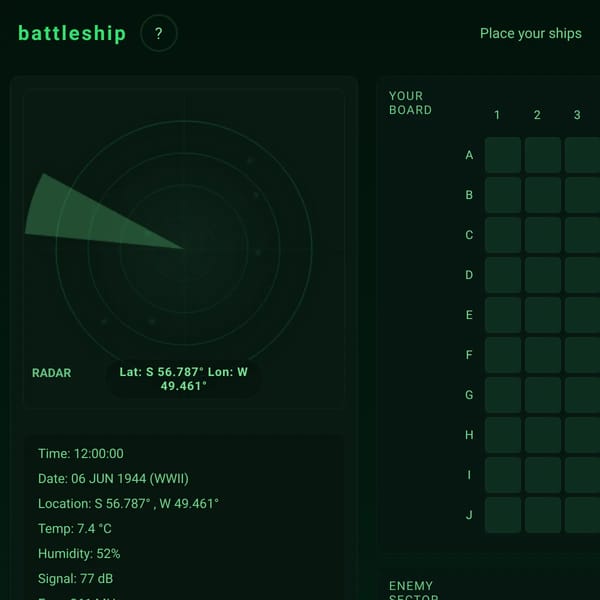The width and height of the screenshot is (600, 600).
Task: Click row label E on your board
Action: pyautogui.click(x=469, y=315)
